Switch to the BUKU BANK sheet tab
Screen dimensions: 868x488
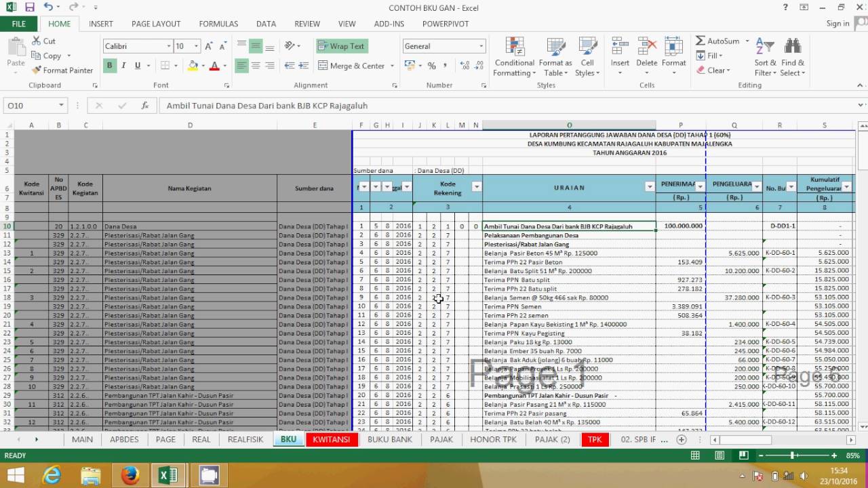[390, 439]
